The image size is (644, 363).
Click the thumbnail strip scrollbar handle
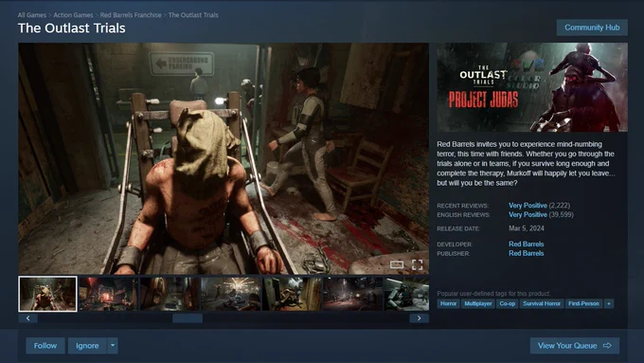pos(188,318)
